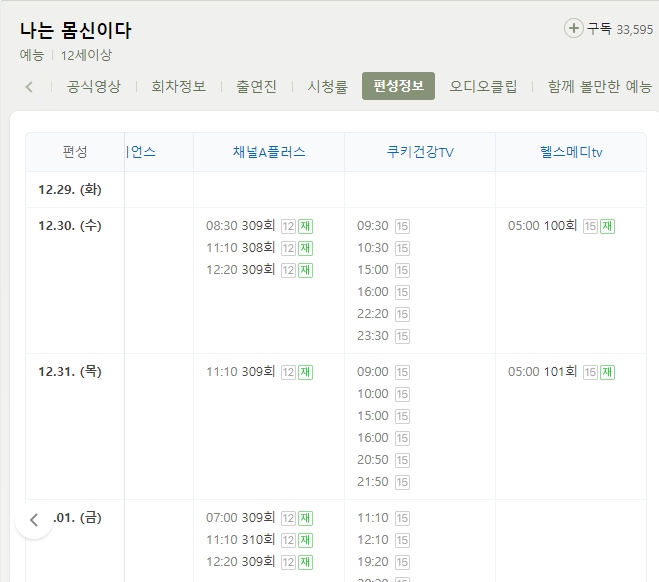Click the 나는 몸신이다 title
The image size is (659, 582).
point(76,30)
